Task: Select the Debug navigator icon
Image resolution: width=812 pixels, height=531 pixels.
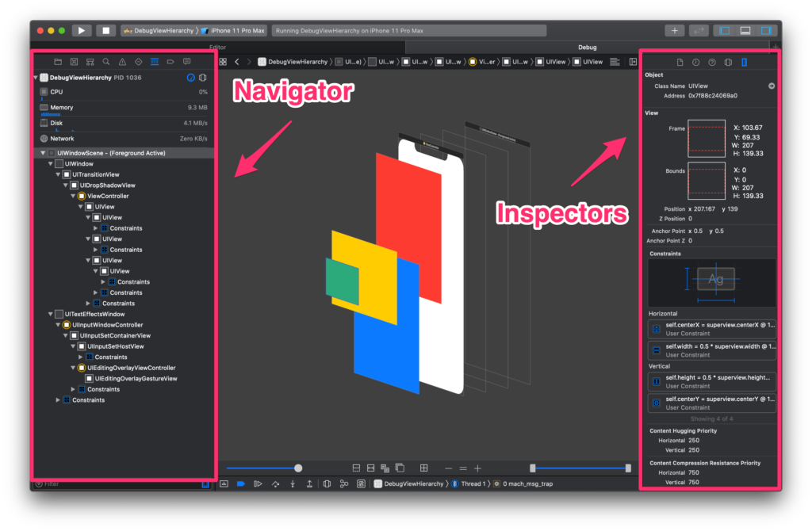Action: coord(155,61)
